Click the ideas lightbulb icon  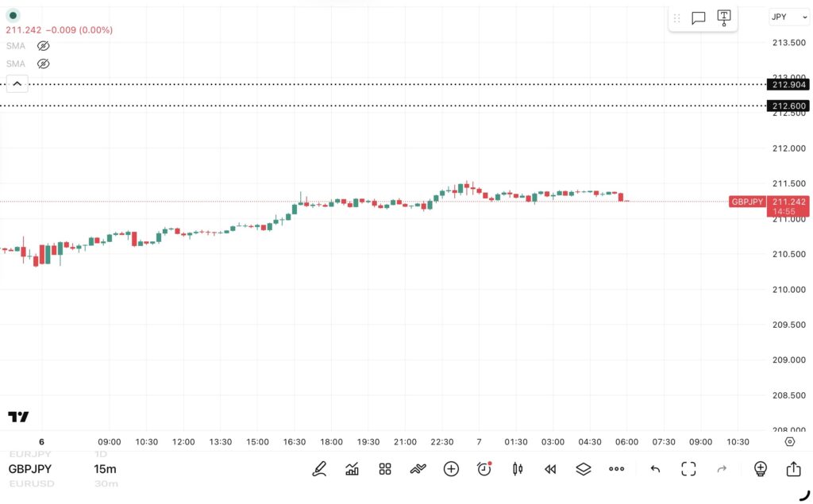761,469
